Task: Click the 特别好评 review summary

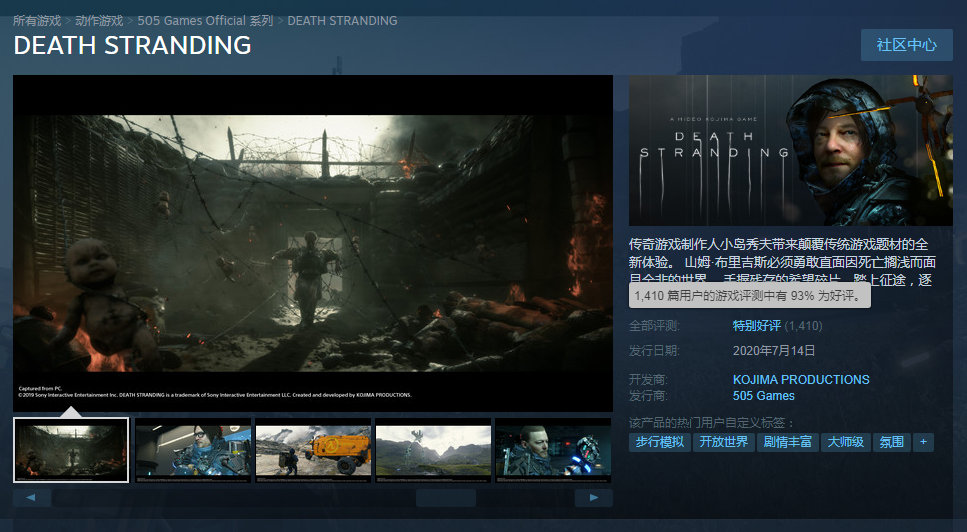Action: point(756,325)
